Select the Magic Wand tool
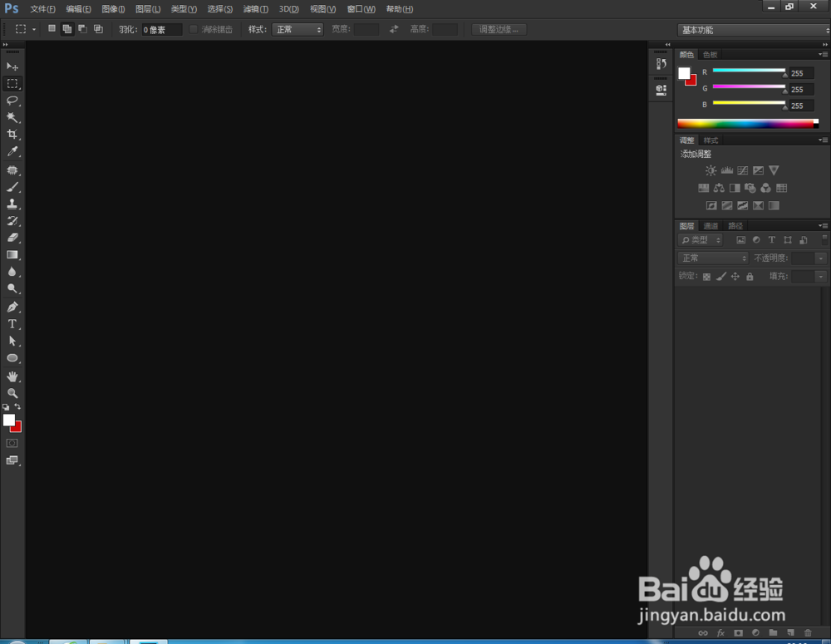The image size is (831, 644). (x=12, y=117)
